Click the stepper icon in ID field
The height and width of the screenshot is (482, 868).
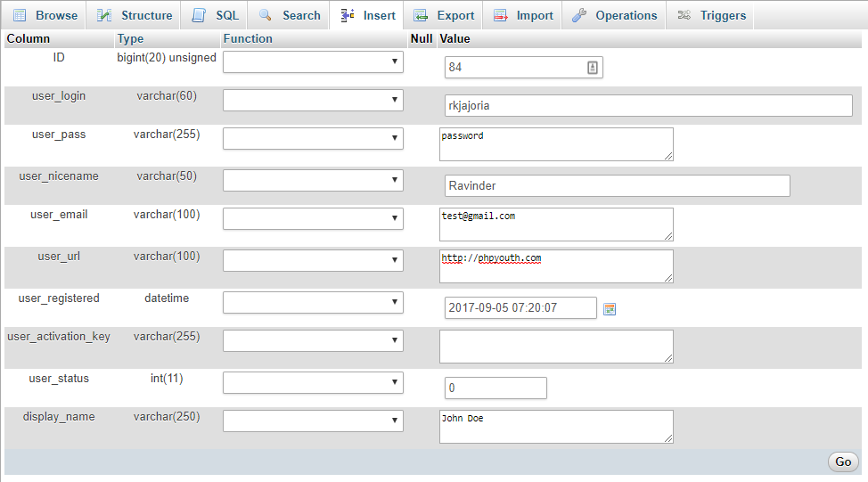coord(593,68)
